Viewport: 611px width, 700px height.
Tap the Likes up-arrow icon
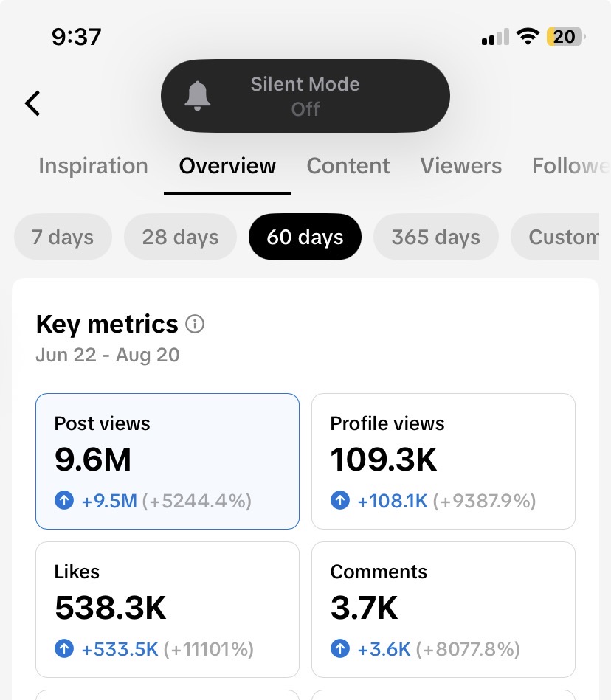coord(64,648)
